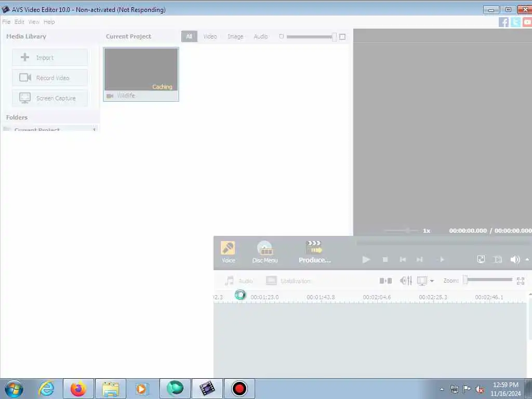Launch Firefox from taskbar

pyautogui.click(x=78, y=389)
